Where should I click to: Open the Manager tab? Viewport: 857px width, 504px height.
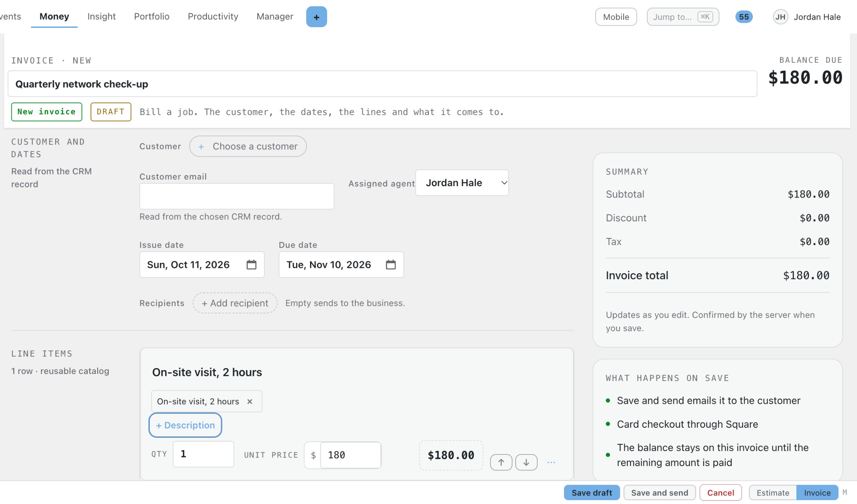[275, 17]
